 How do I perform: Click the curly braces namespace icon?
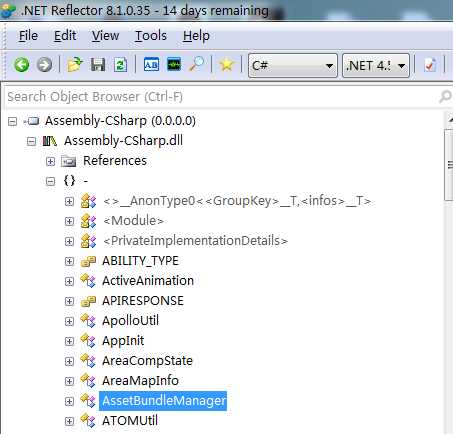tap(69, 181)
